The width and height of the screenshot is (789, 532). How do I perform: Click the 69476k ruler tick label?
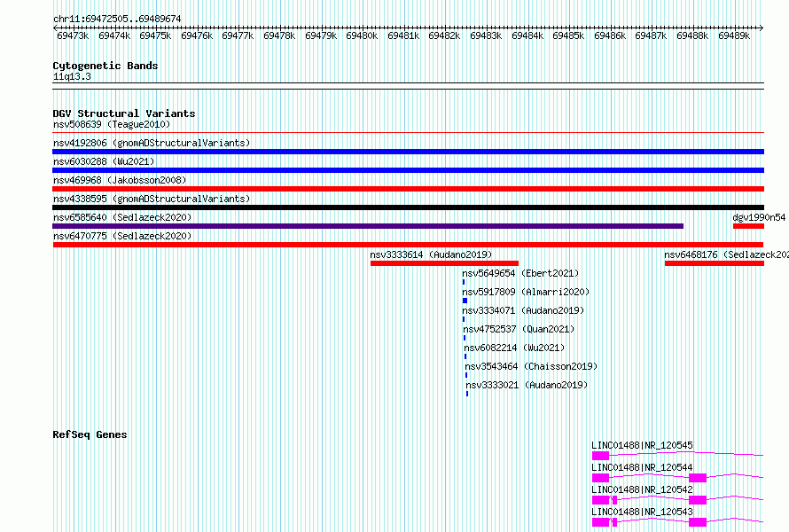click(197, 36)
